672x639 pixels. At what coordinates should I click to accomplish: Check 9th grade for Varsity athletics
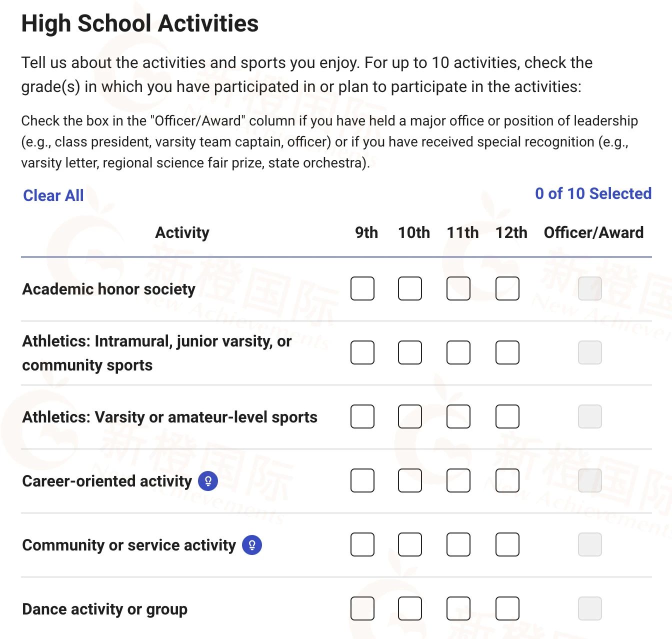pyautogui.click(x=362, y=416)
